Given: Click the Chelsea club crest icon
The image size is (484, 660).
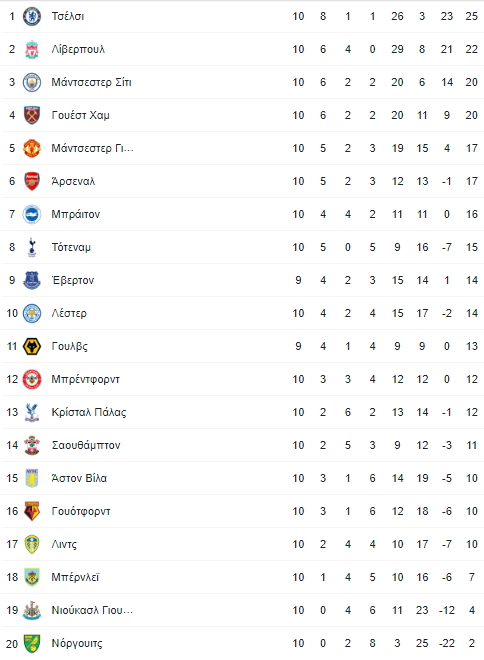Looking at the screenshot, I should point(32,16).
